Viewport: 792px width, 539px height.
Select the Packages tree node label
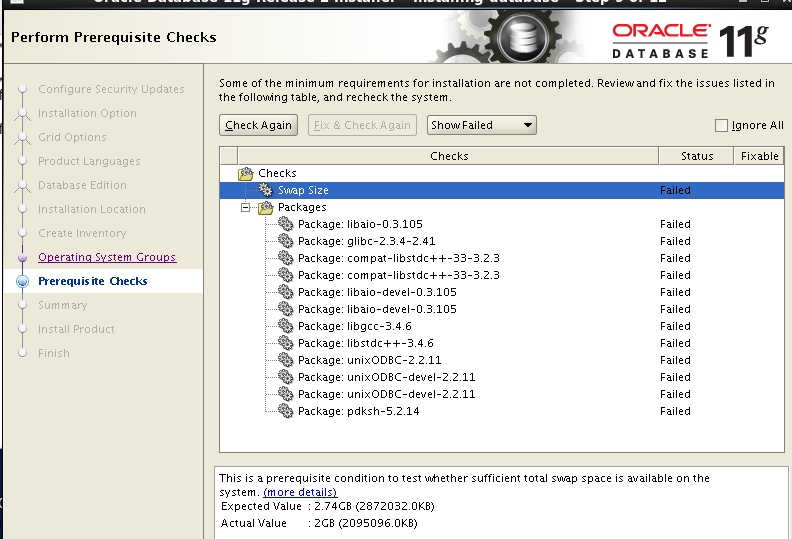(x=302, y=207)
